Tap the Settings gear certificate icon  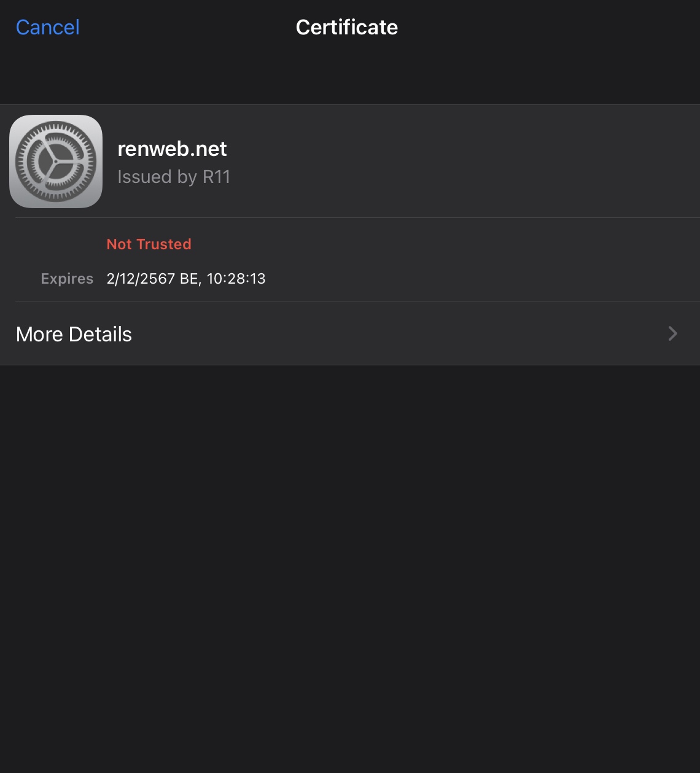tap(56, 161)
